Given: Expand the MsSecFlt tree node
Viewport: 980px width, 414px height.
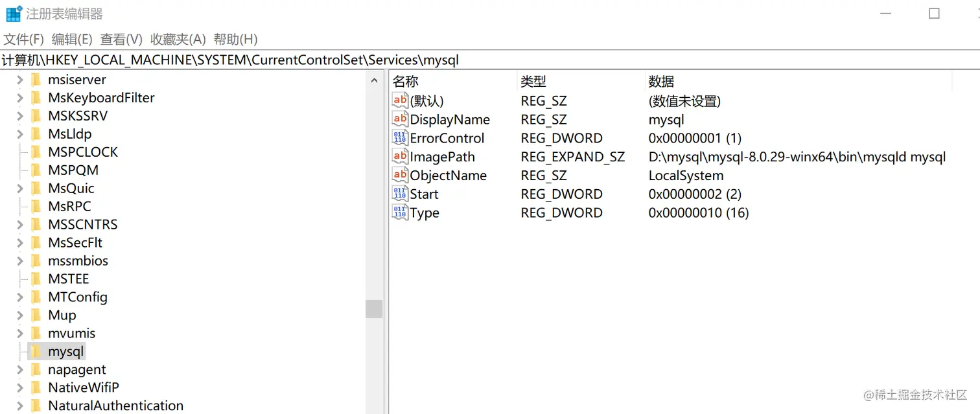Looking at the screenshot, I should (x=19, y=243).
